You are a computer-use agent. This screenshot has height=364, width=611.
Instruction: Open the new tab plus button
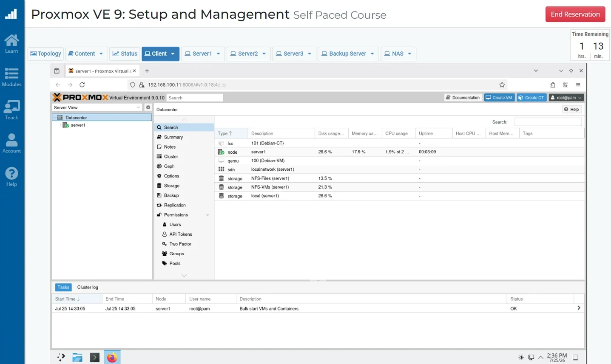tap(147, 71)
